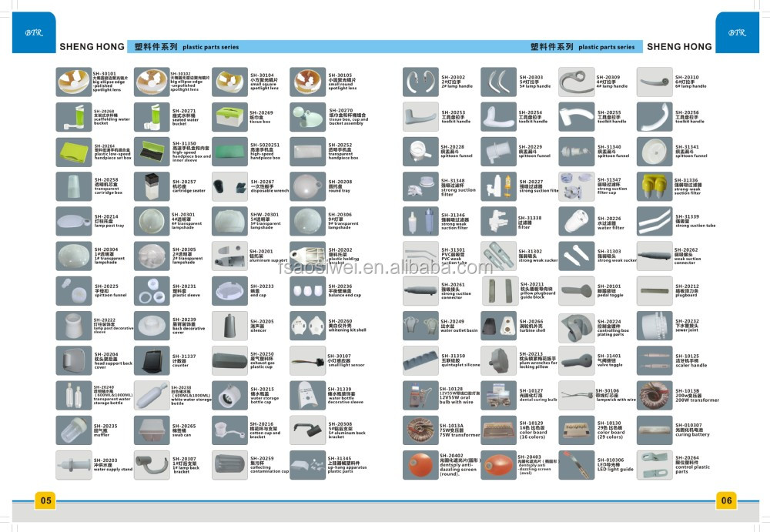Click the yellow page number 06 badge
770x532 pixels.
[x=726, y=500]
